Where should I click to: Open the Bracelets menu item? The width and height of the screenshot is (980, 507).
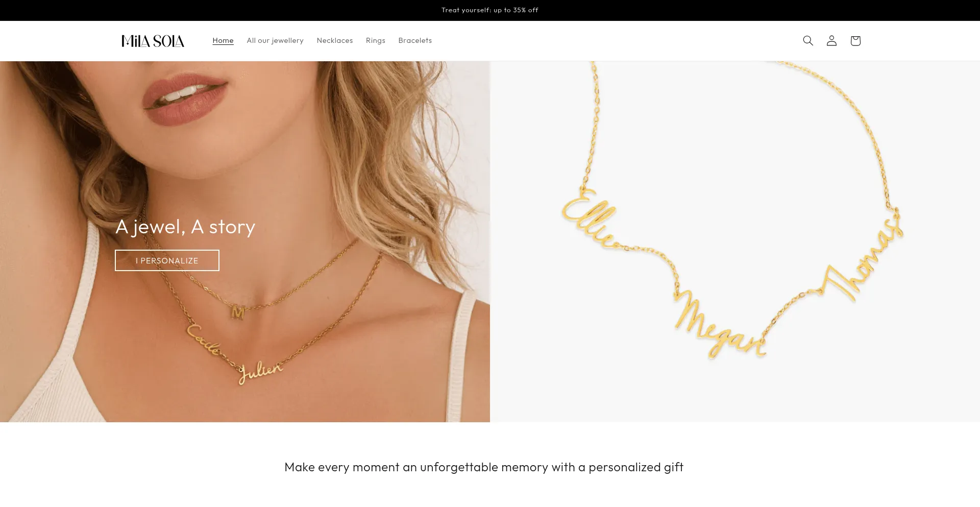click(x=415, y=40)
